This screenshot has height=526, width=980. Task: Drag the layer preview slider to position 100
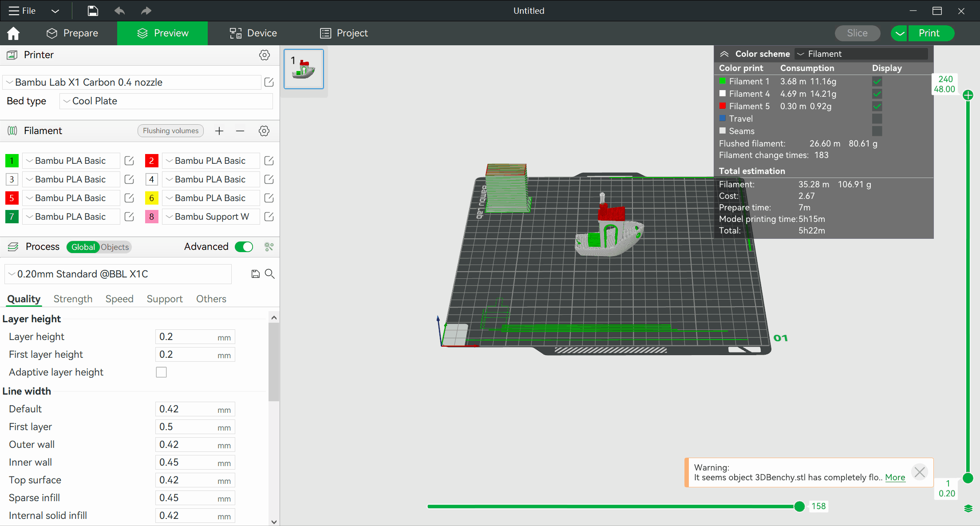pyautogui.click(x=663, y=506)
